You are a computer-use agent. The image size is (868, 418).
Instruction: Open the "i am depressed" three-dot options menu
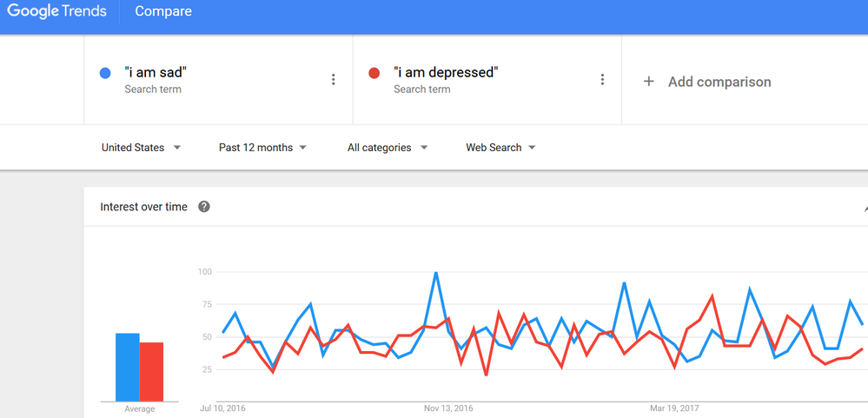click(602, 80)
